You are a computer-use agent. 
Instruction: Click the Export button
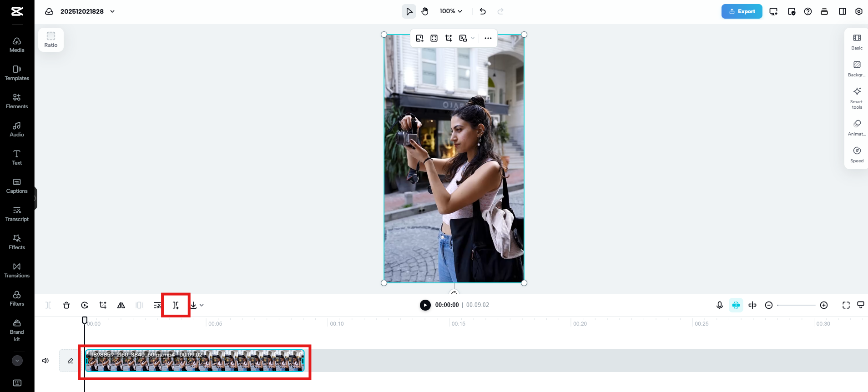click(x=742, y=11)
